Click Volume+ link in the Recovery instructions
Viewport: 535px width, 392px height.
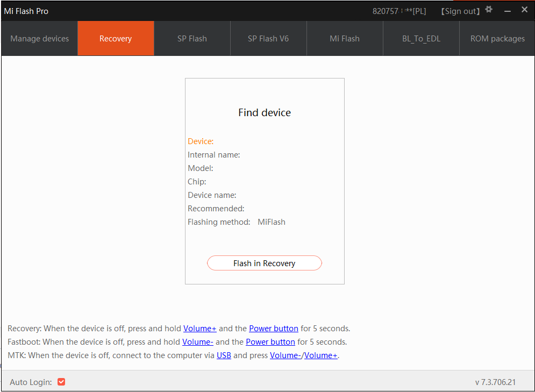(199, 329)
